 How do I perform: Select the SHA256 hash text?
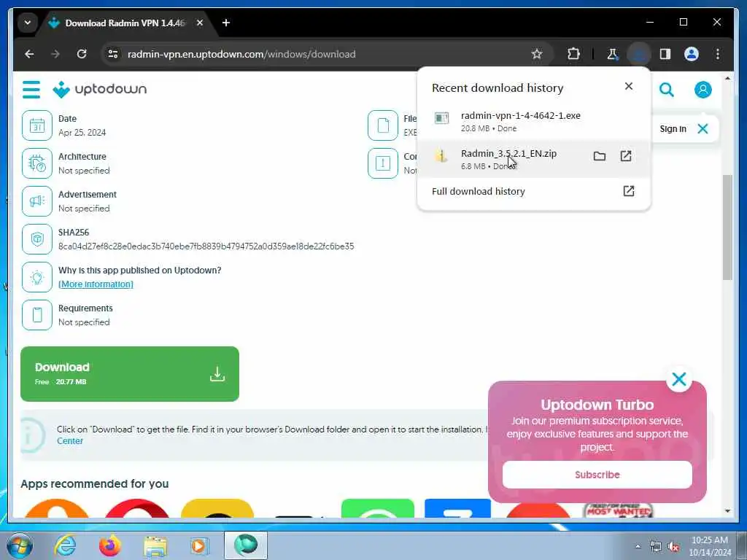[206, 246]
